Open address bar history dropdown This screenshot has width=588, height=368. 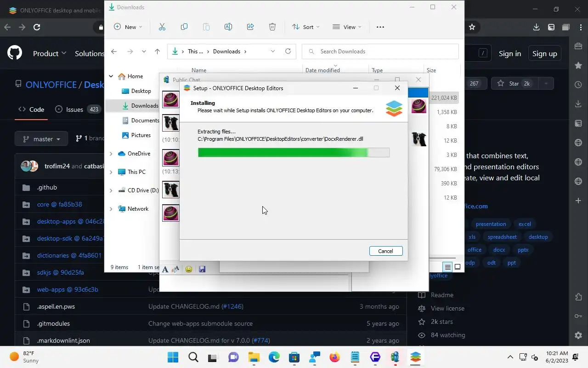point(273,52)
